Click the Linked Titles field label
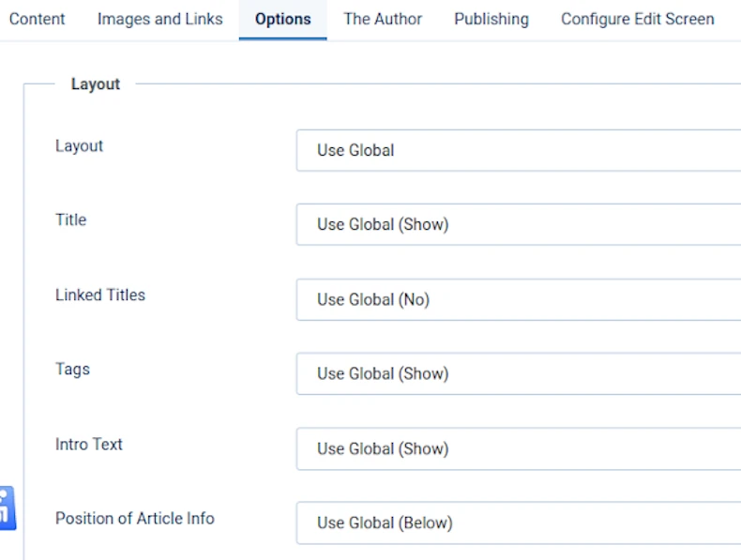 100,295
